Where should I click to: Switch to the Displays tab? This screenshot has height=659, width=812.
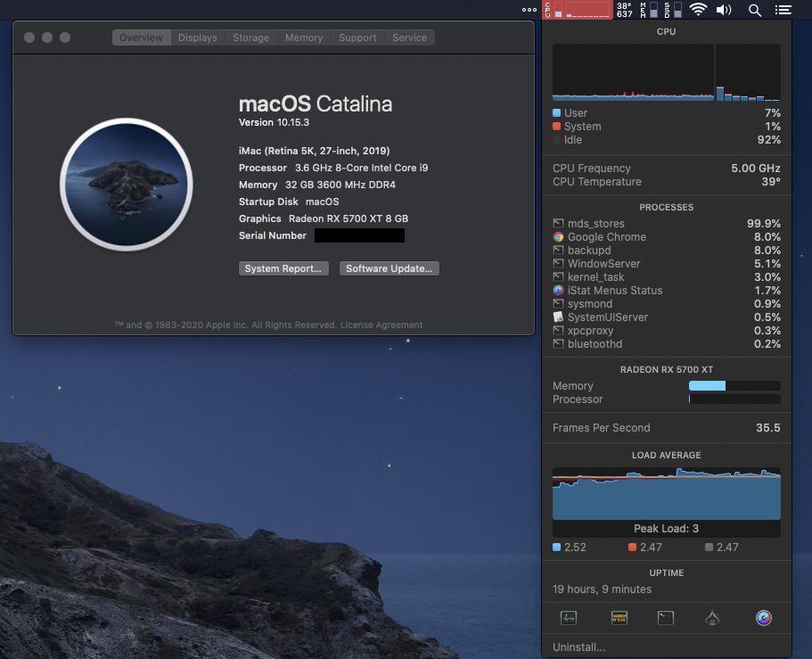point(198,37)
